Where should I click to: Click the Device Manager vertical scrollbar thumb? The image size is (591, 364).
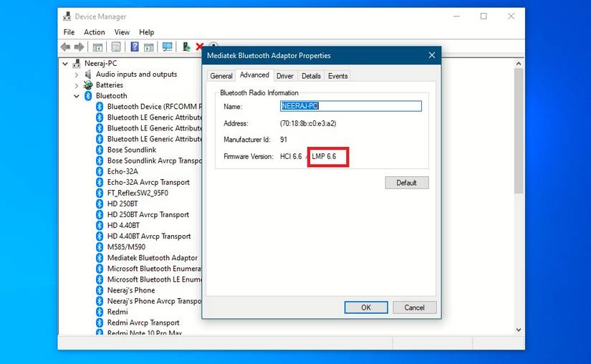click(x=519, y=131)
